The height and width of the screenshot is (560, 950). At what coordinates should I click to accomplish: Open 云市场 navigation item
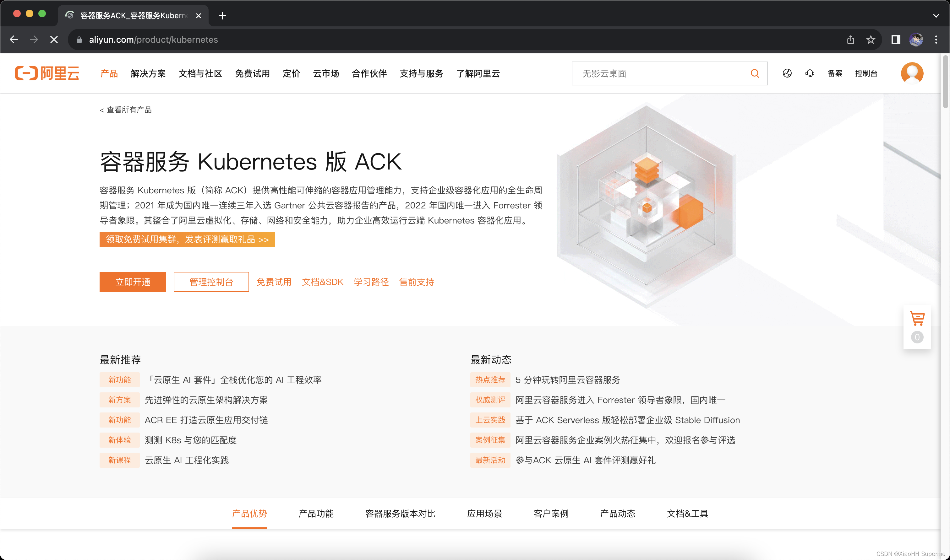pyautogui.click(x=326, y=73)
